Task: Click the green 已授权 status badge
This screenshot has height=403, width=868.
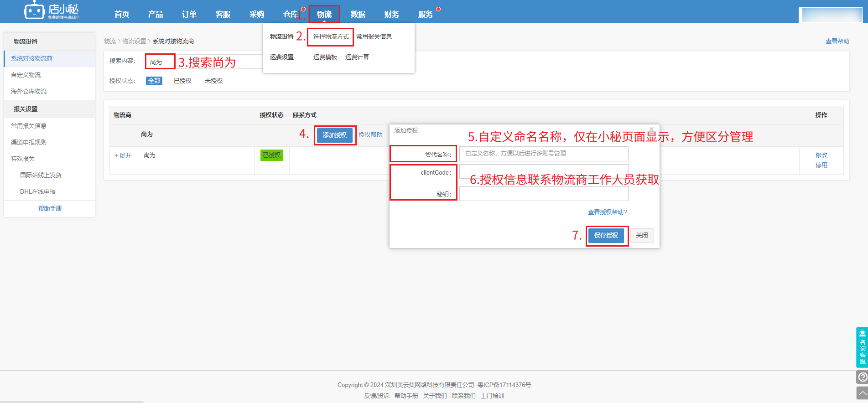Action: coord(271,155)
